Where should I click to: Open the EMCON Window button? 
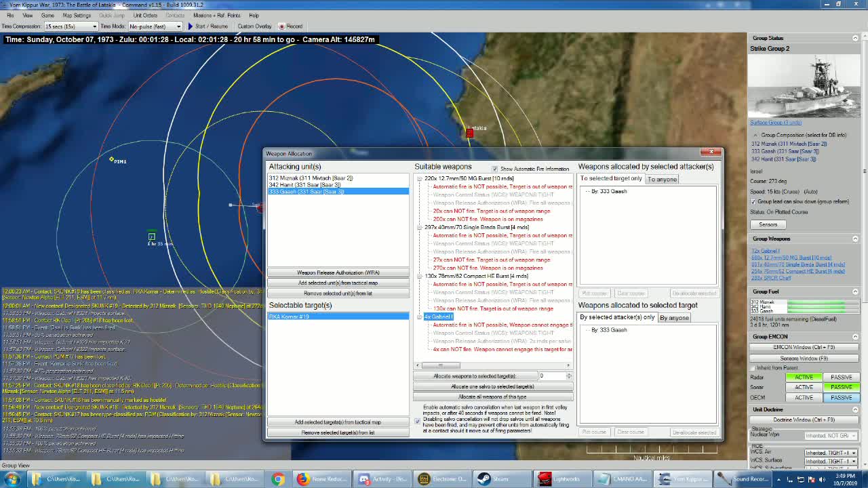804,347
